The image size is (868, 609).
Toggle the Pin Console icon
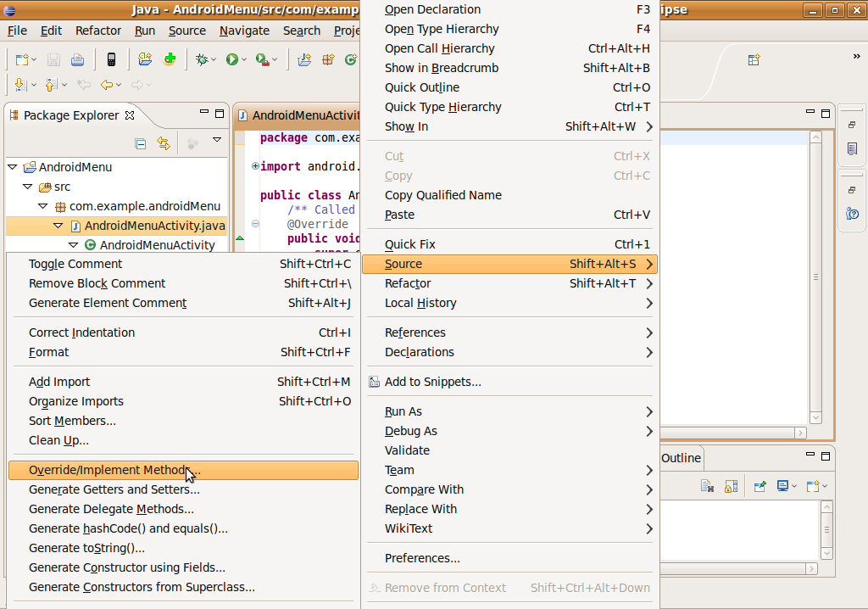point(760,487)
